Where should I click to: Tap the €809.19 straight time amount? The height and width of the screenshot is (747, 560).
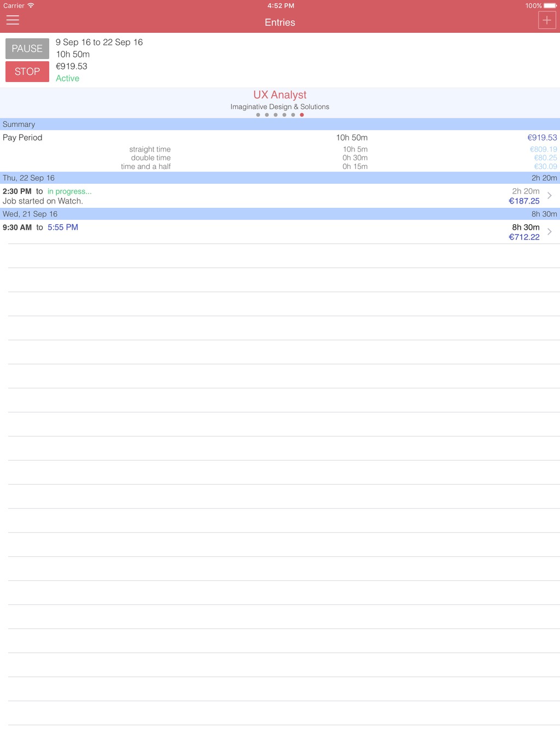click(544, 149)
